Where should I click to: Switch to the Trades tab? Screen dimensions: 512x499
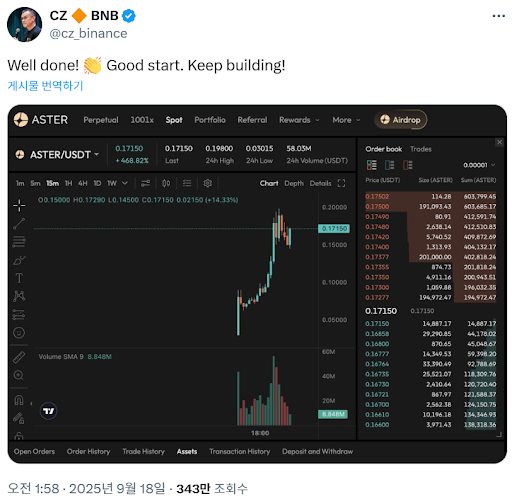click(421, 149)
